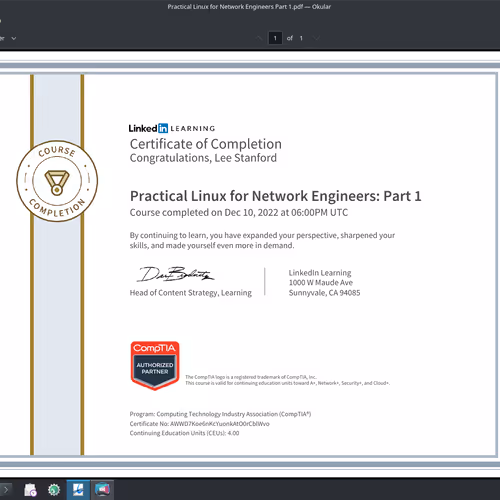Click 'Head of Content Strategy, Learning' text
Image resolution: width=500 pixels, height=500 pixels.
tap(191, 293)
